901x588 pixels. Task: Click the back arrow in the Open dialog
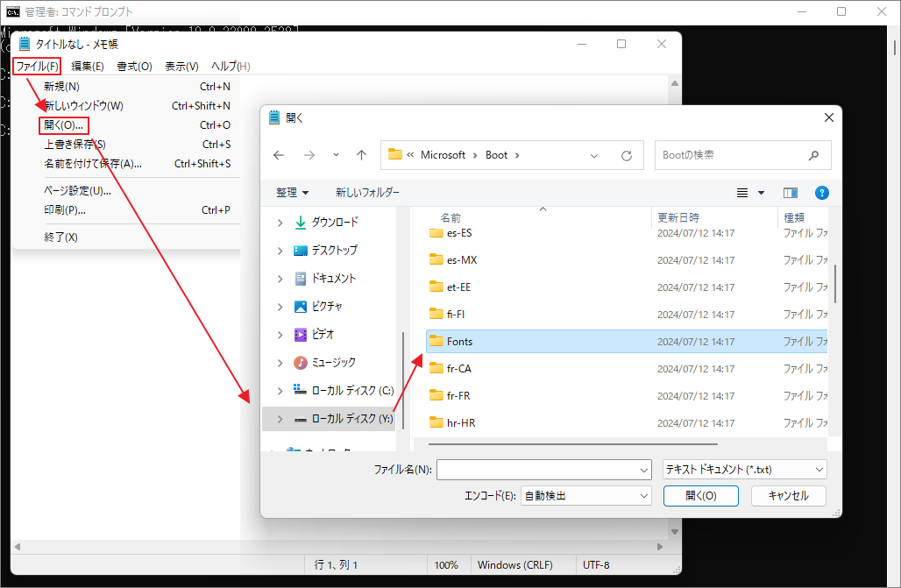coord(278,155)
